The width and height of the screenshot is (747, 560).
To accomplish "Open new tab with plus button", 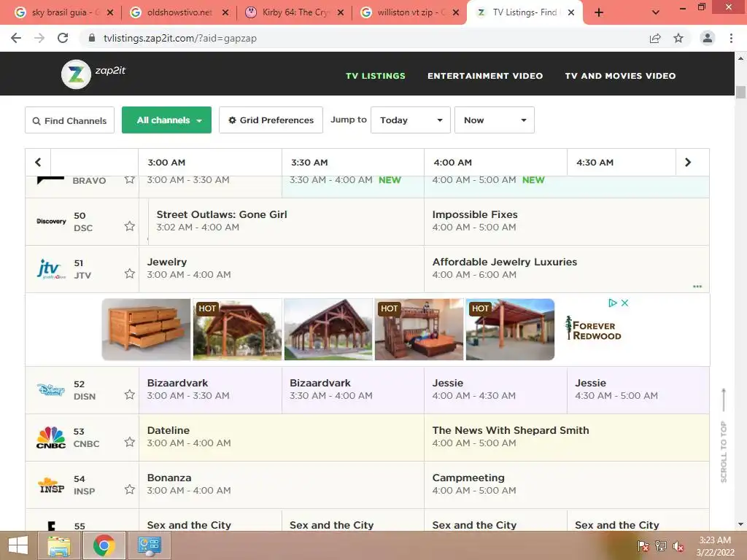I will tap(599, 12).
